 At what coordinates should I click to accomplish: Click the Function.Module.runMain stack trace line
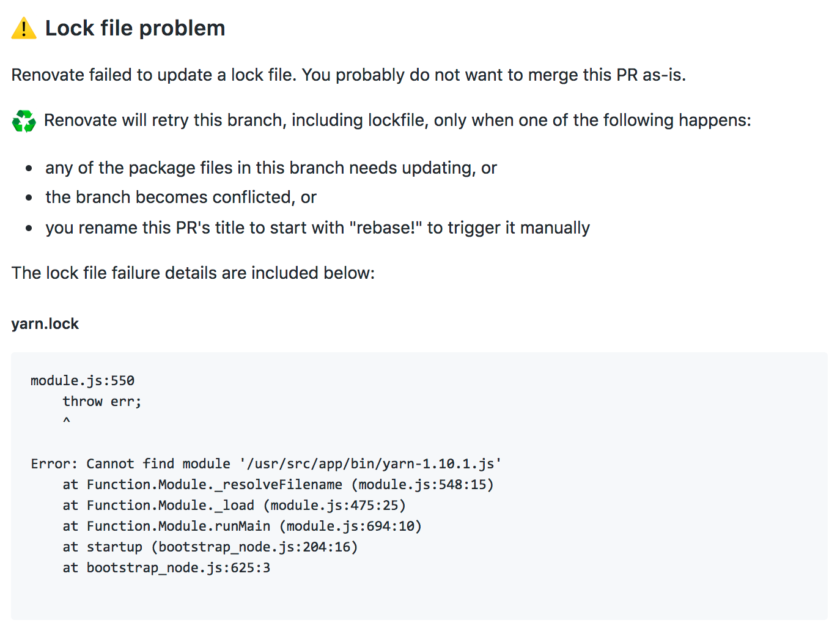click(x=242, y=526)
